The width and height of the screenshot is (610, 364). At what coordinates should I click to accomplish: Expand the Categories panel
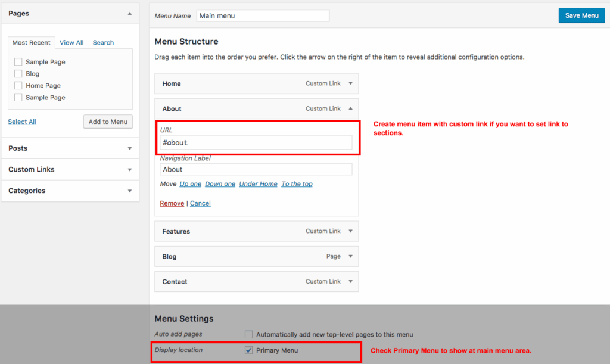(70, 191)
